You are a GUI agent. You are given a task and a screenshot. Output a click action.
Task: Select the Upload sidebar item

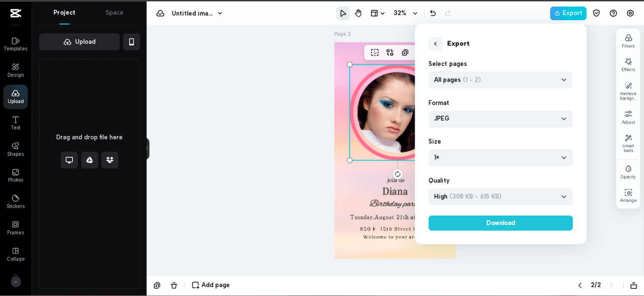coord(16,96)
